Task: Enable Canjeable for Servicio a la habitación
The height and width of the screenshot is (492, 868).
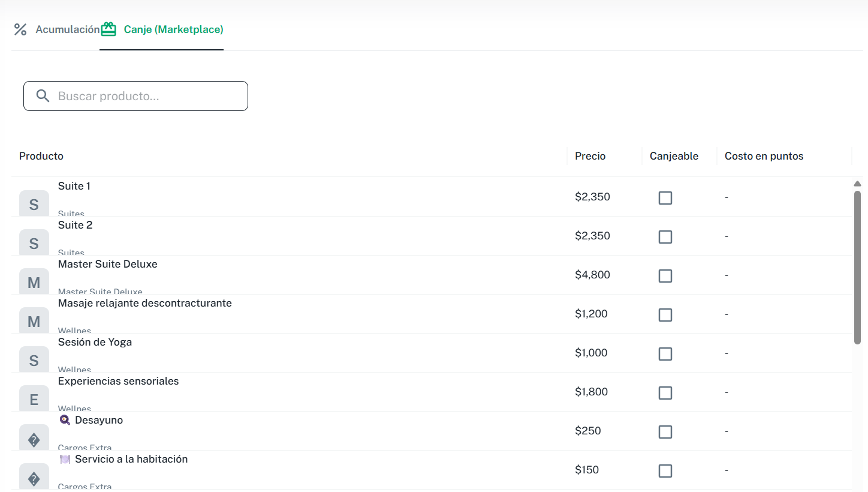Action: (665, 471)
